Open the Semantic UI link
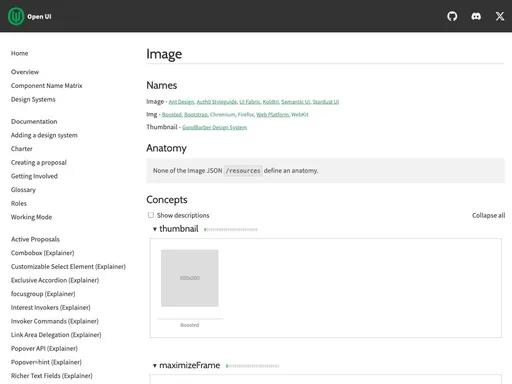Image resolution: width=512 pixels, height=384 pixels. 296,102
